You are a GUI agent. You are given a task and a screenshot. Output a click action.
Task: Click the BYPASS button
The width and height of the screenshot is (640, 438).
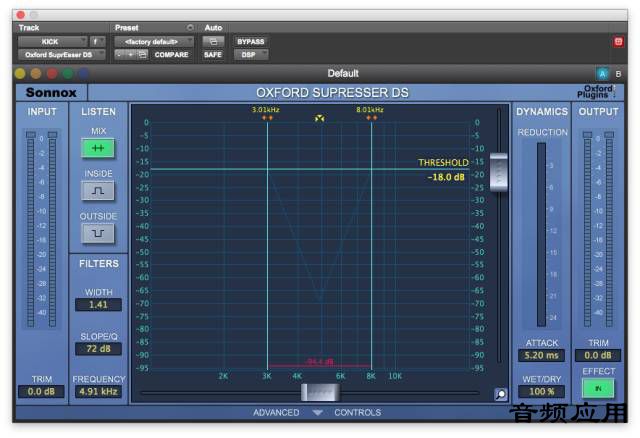pos(251,42)
